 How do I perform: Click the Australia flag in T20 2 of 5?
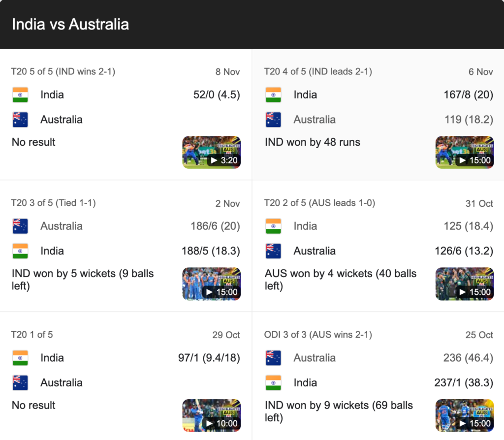273,251
